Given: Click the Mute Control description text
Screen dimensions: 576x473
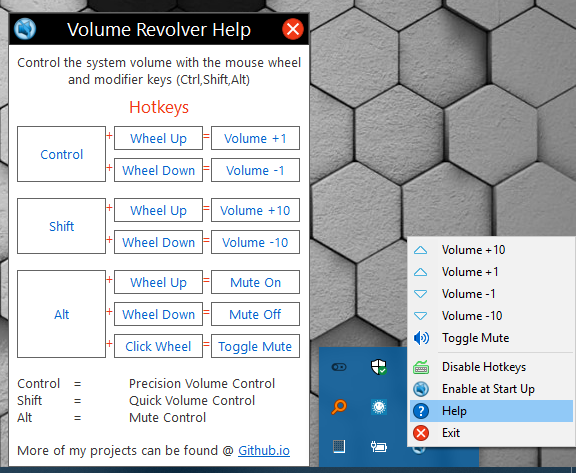Looking at the screenshot, I should (x=168, y=417).
